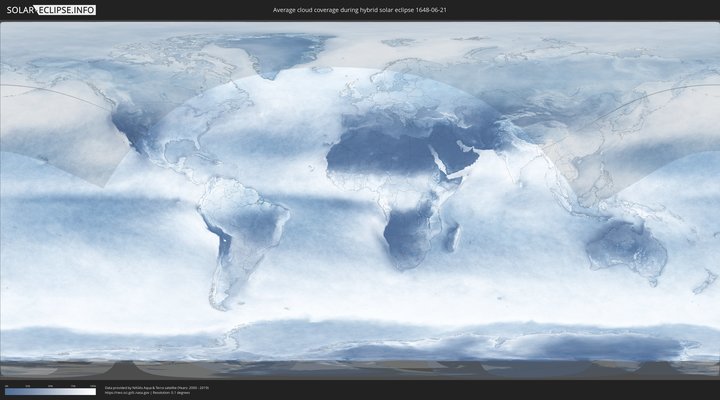Screen dimensions: 720x400
Task: Click the 0% label on legend scale
Action: coord(6,386)
